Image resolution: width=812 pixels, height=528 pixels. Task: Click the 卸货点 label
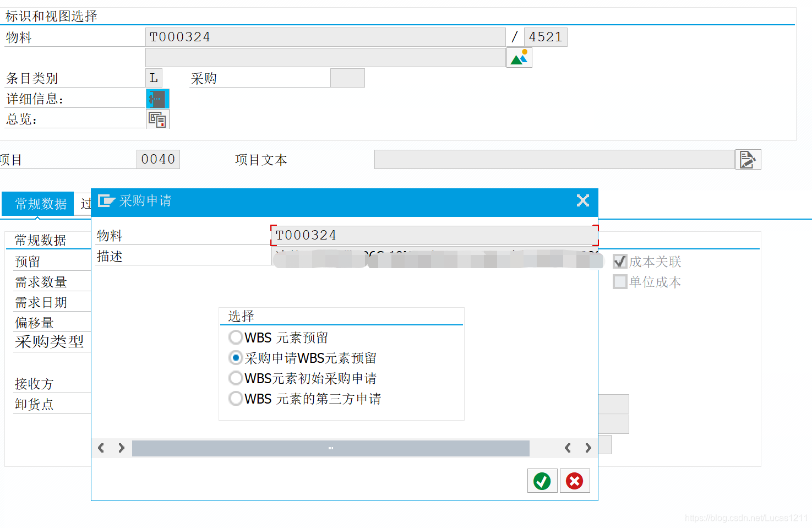point(34,404)
